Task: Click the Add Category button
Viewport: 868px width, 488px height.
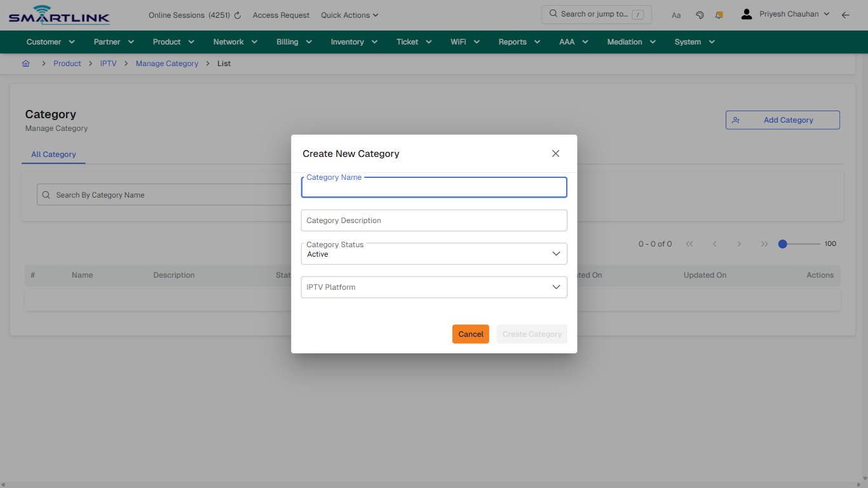Action: [x=782, y=119]
